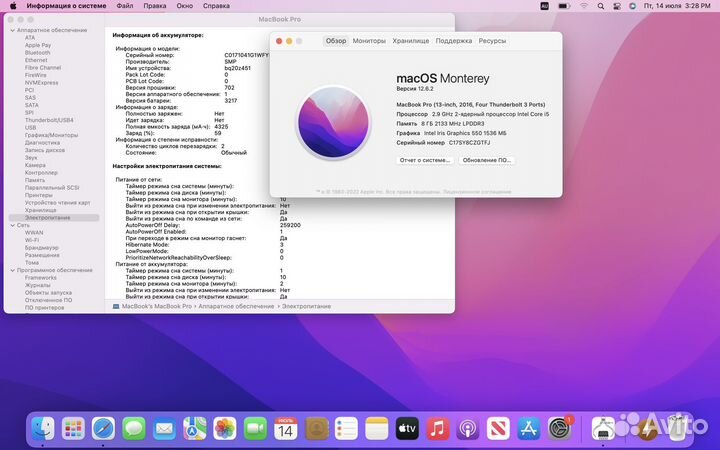Select Frameworks in the sidebar
The height and width of the screenshot is (450, 720).
(x=41, y=278)
